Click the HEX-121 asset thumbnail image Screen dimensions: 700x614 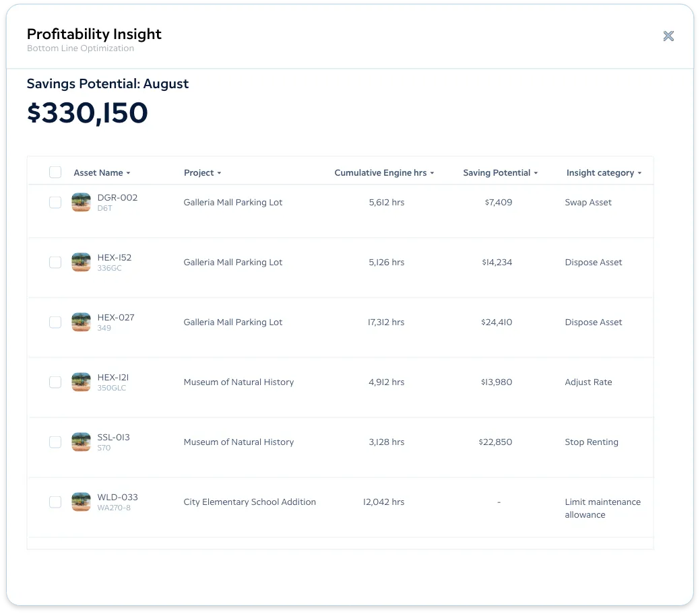point(81,382)
